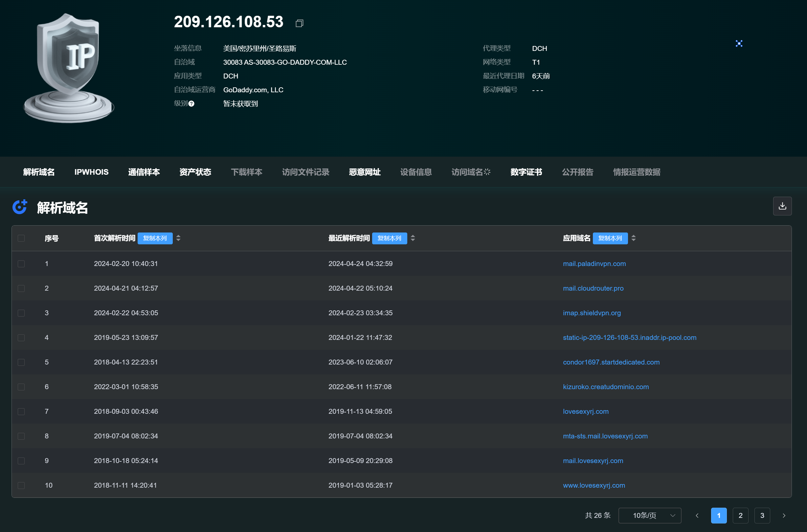The image size is (807, 532).
Task: Open mail.lovesexyrj.com link in row 9
Action: [x=593, y=461]
